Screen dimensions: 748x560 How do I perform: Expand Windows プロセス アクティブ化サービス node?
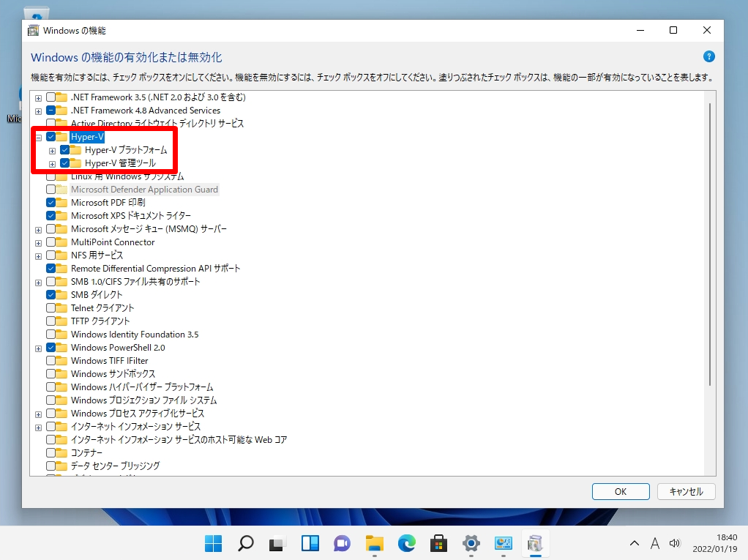coord(38,414)
